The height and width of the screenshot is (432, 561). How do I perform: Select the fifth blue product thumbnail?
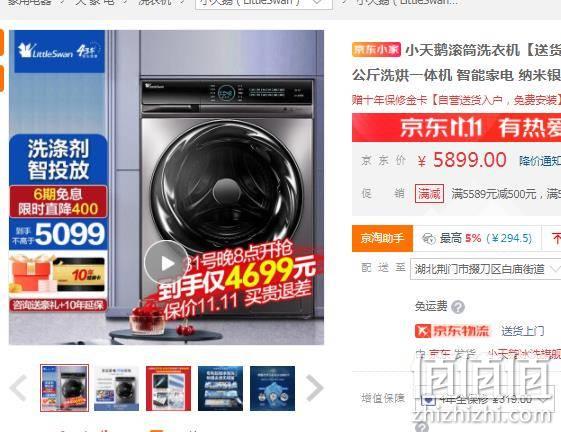(x=273, y=388)
